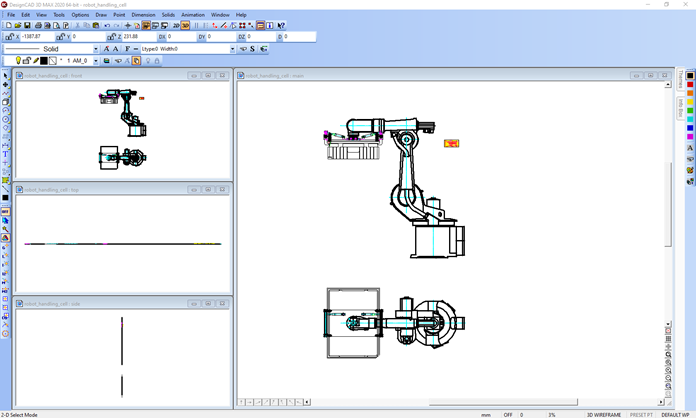The width and height of the screenshot is (696, 418).
Task: Click DEFAULT WP in status bar
Action: pyautogui.click(x=675, y=414)
